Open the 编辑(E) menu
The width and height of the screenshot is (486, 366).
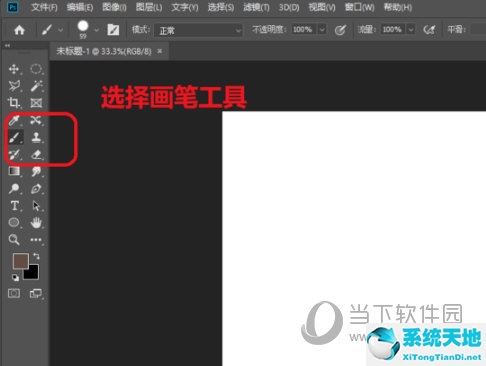tap(80, 7)
